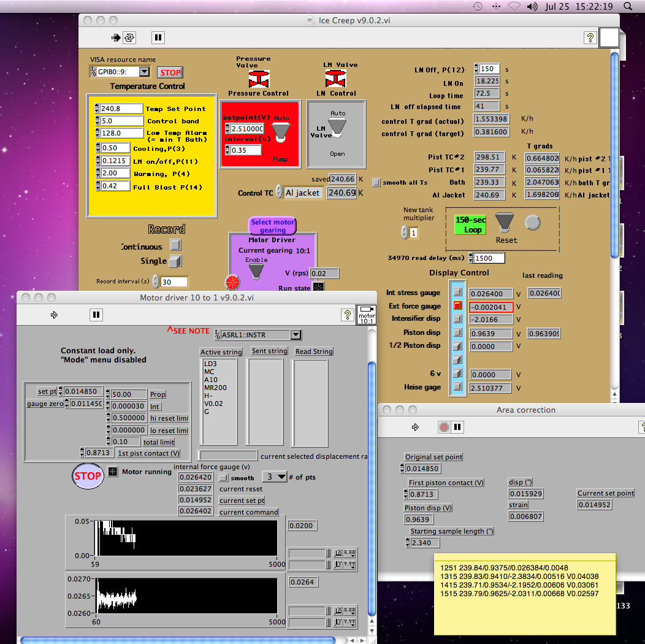Open the '# of pts' dropdown
This screenshot has height=644, width=645.
pos(275,477)
